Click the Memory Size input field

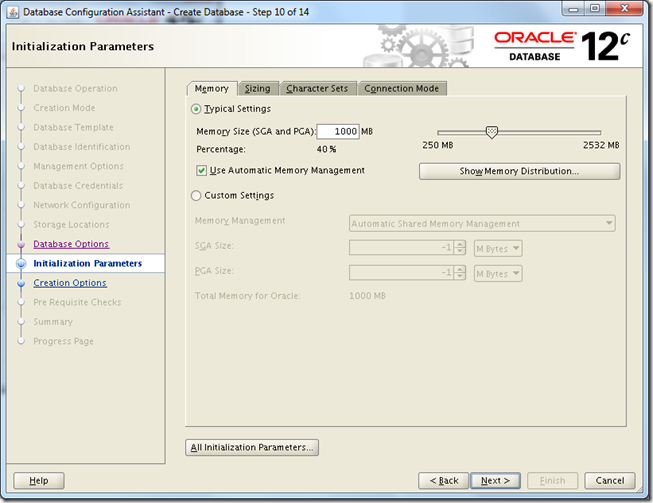click(x=338, y=132)
